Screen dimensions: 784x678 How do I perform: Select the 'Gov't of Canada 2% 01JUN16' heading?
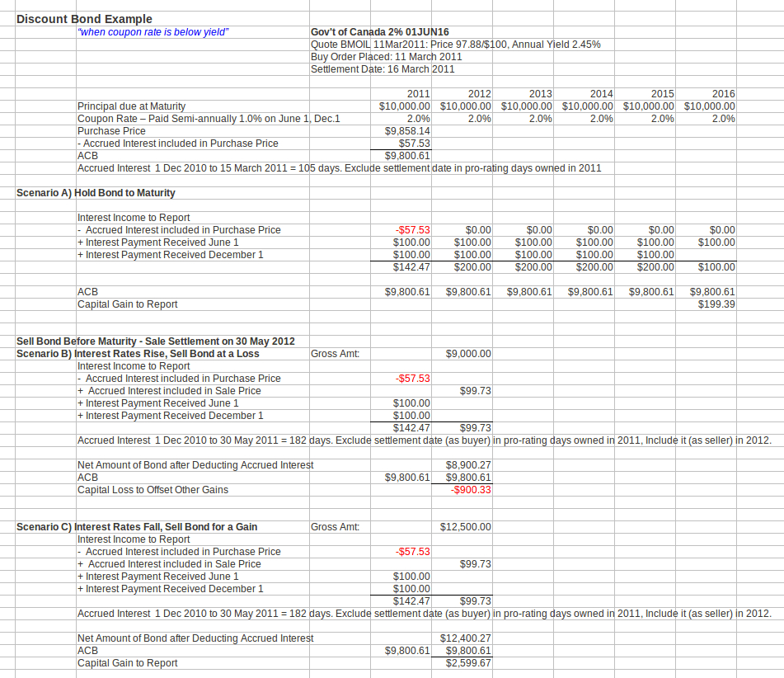tap(379, 32)
